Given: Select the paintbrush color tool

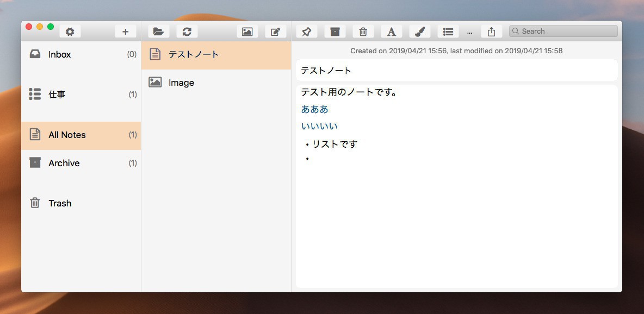Looking at the screenshot, I should click(x=420, y=32).
